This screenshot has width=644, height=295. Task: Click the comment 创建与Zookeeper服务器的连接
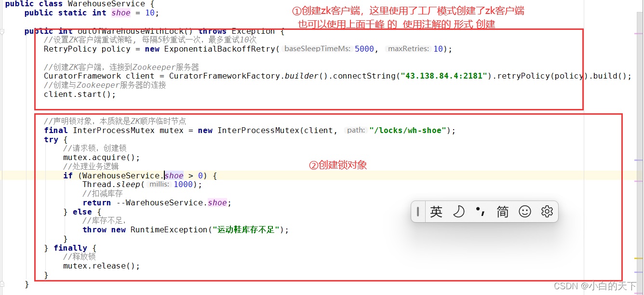105,85
